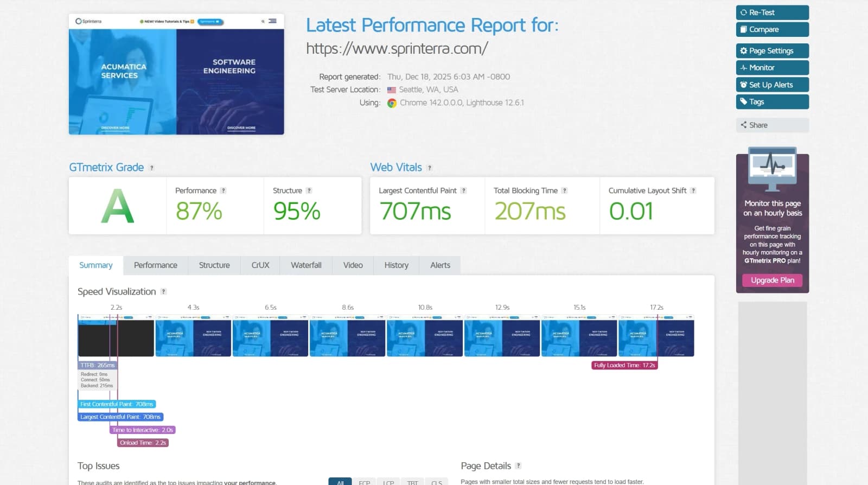Click the 12.9s filmstrip frame
This screenshot has width=868, height=485.
tap(502, 335)
